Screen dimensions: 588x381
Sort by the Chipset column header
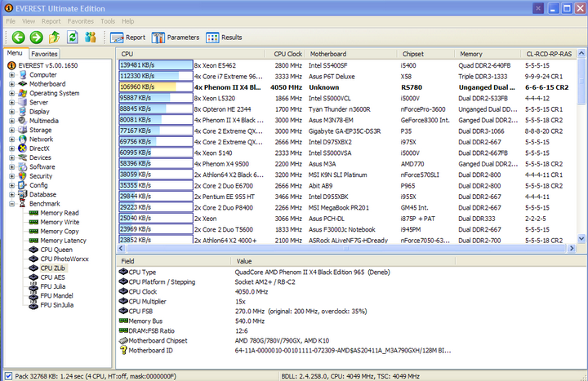[426, 54]
